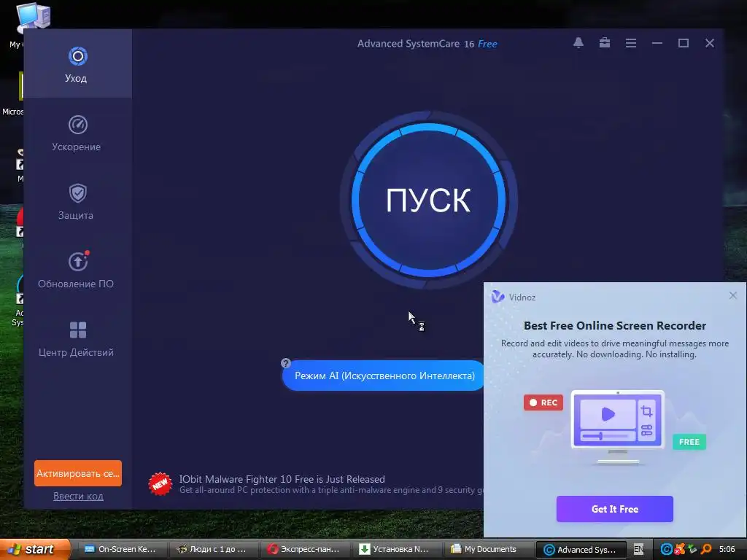Open notifications bell icon
The width and height of the screenshot is (747, 560).
point(578,43)
